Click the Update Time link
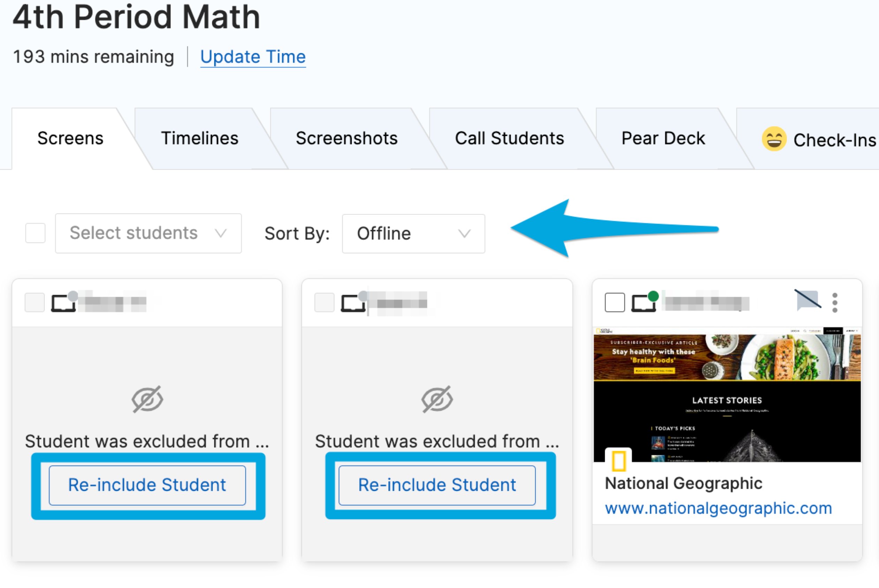This screenshot has height=588, width=879. coord(253,57)
